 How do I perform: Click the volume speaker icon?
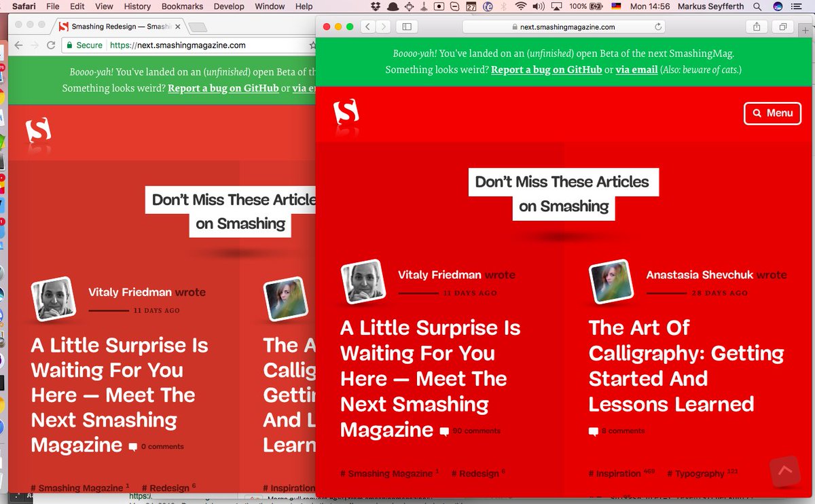click(x=539, y=6)
